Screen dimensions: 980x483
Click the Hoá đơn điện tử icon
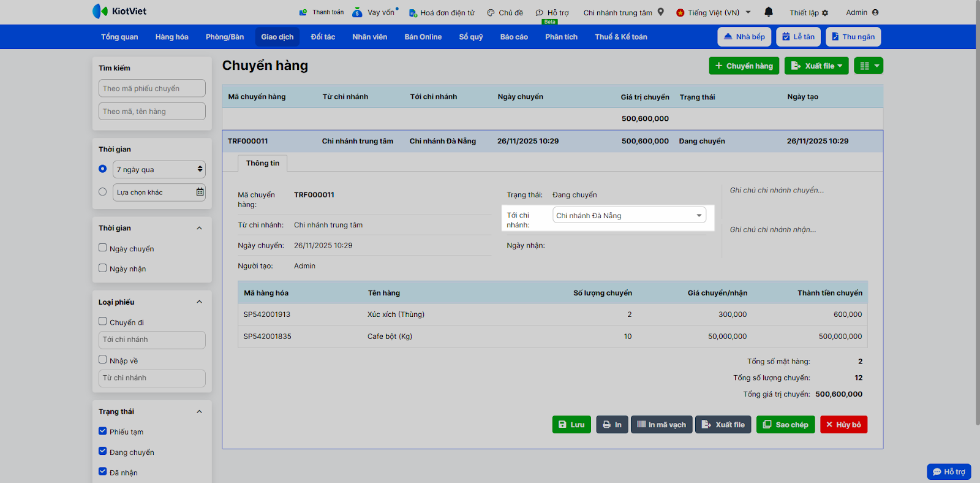pos(413,12)
